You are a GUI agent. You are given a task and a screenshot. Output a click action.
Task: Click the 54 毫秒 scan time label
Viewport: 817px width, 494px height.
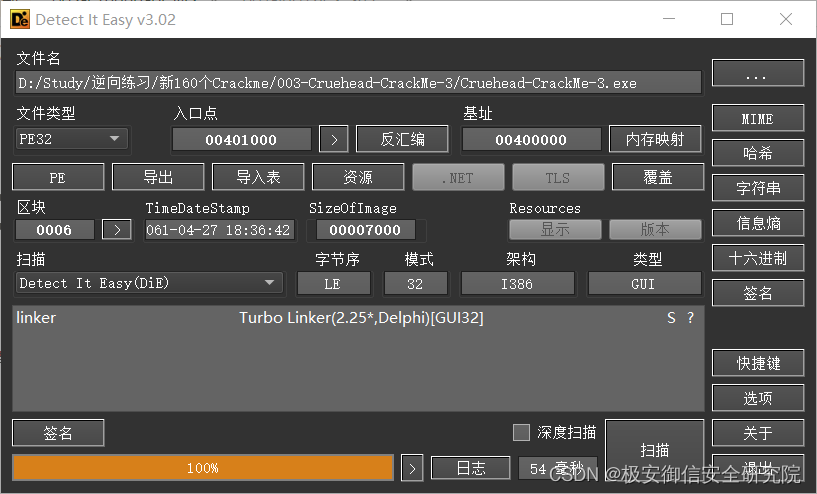(x=558, y=468)
